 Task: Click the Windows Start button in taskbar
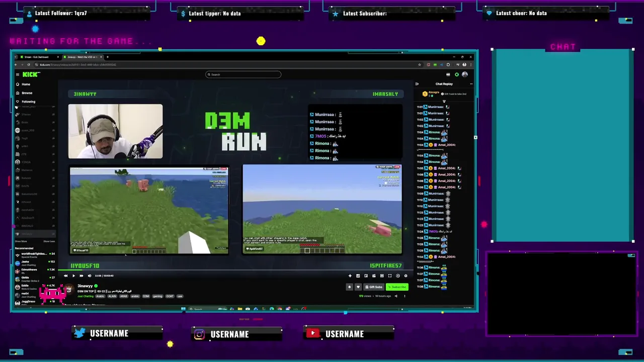(183, 309)
